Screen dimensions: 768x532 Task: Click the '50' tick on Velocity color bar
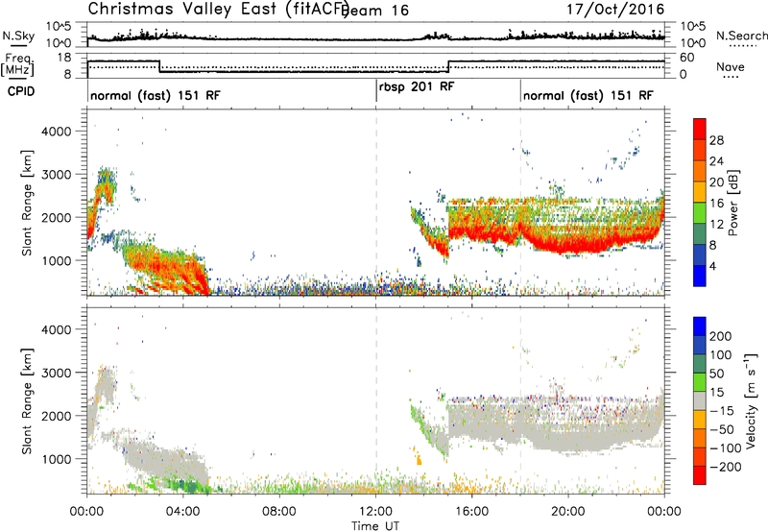click(x=716, y=374)
